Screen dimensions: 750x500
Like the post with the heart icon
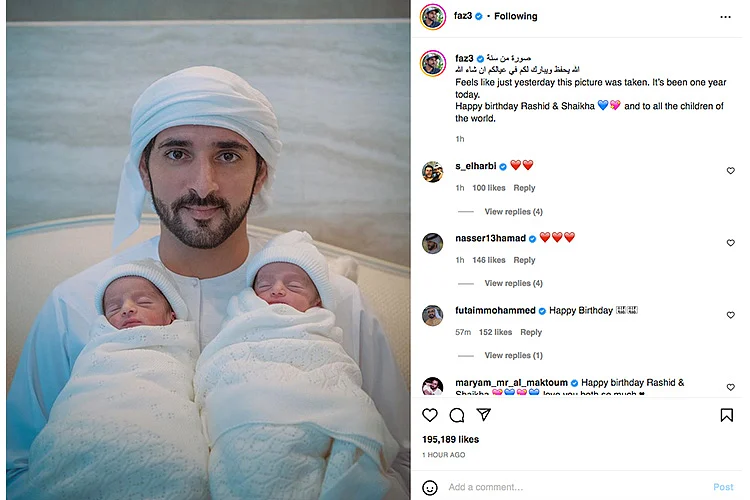(430, 415)
